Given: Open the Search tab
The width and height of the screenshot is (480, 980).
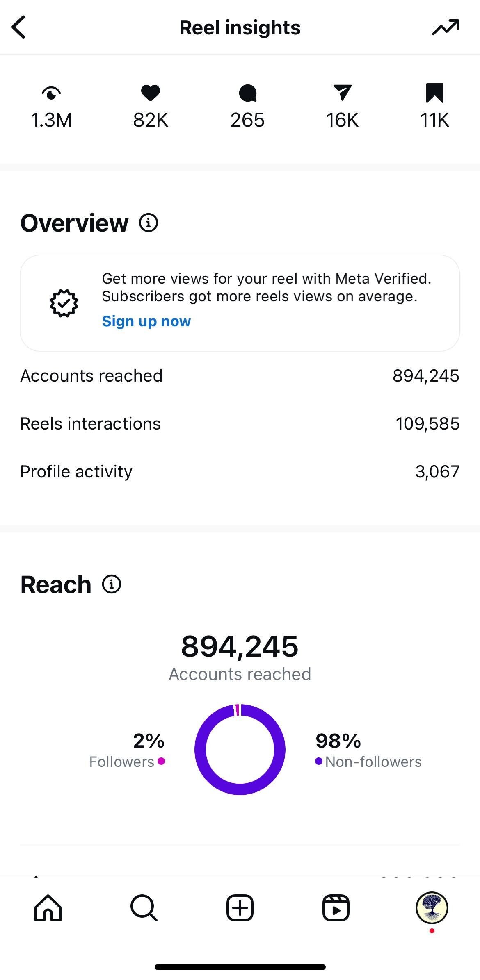Looking at the screenshot, I should [144, 908].
